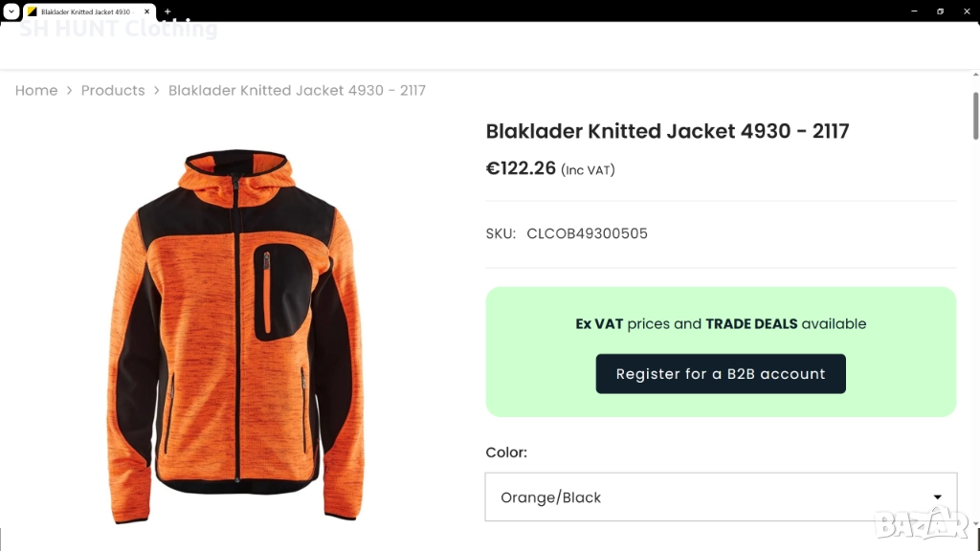The height and width of the screenshot is (551, 980).
Task: Open the tab search chevron button
Action: [x=11, y=11]
